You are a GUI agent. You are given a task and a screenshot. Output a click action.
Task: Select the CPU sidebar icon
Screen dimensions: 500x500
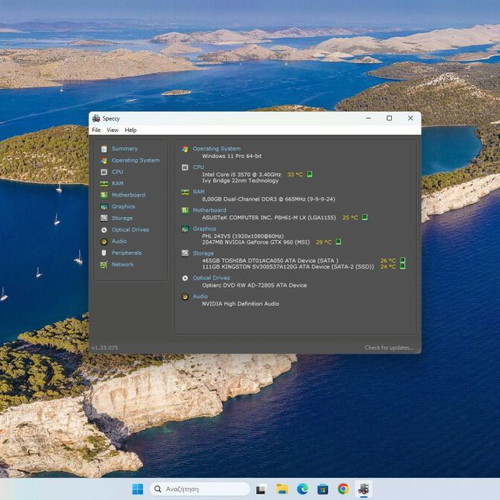point(104,172)
